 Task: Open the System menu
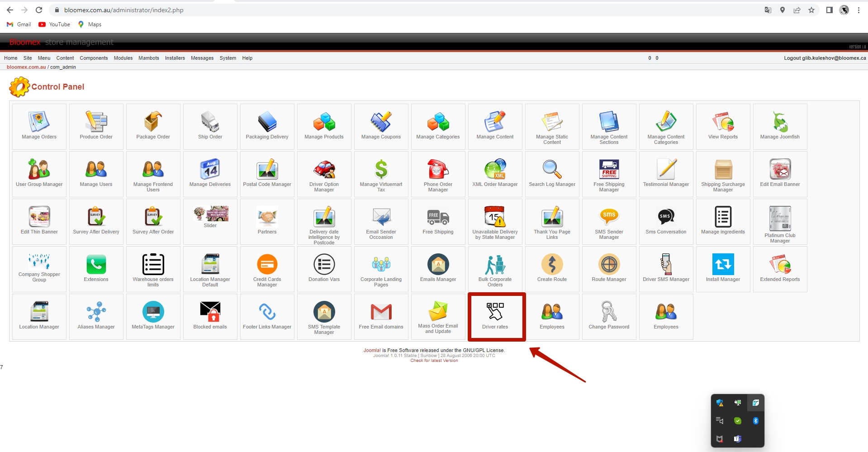(228, 58)
